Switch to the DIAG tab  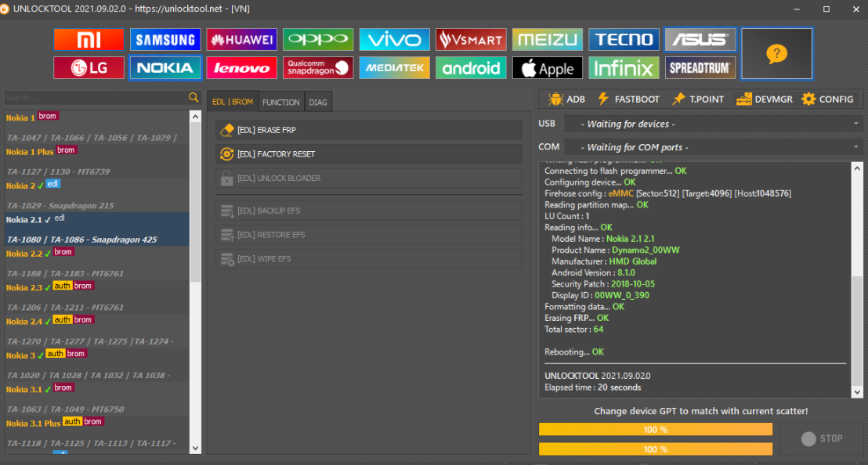[318, 102]
